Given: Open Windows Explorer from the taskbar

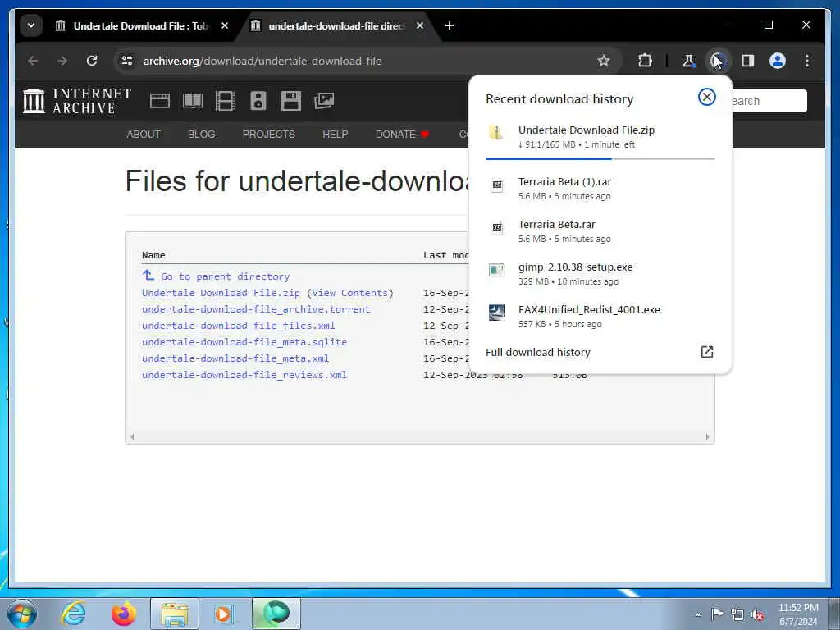Looking at the screenshot, I should [175, 614].
